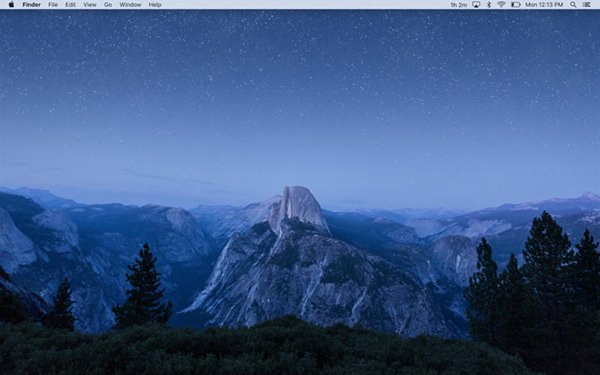
Task: Open the Edit menu
Action: tap(70, 5)
